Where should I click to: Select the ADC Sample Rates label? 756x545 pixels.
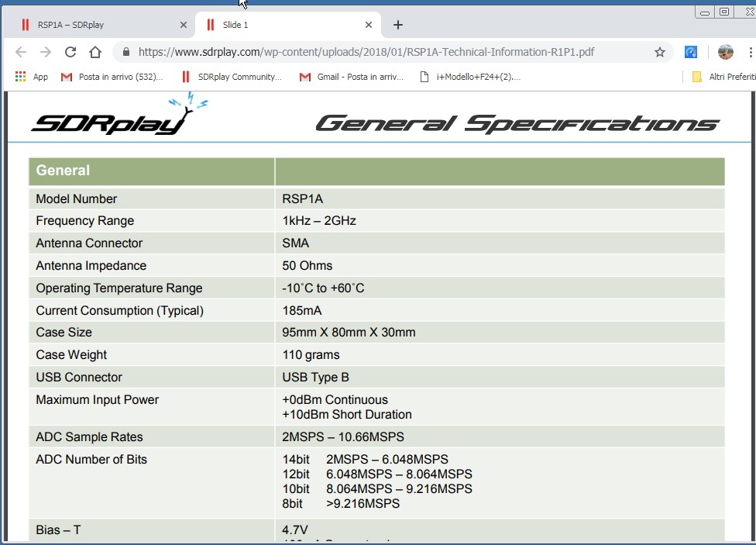click(89, 437)
